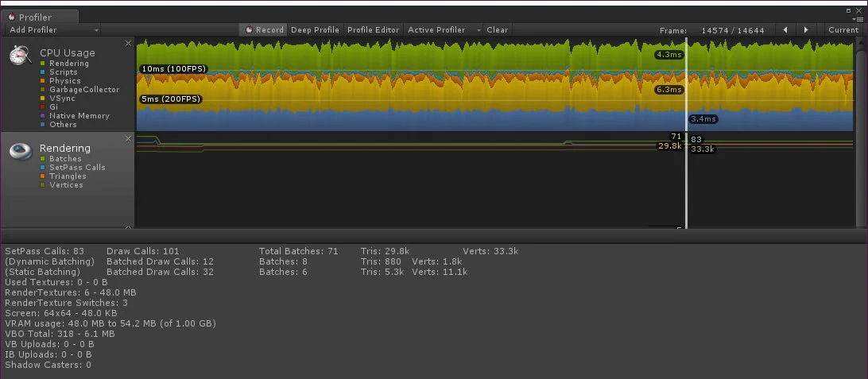Click the frame counter 14574 / 14644
Image resolution: width=868 pixels, height=379 pixels.
point(732,30)
